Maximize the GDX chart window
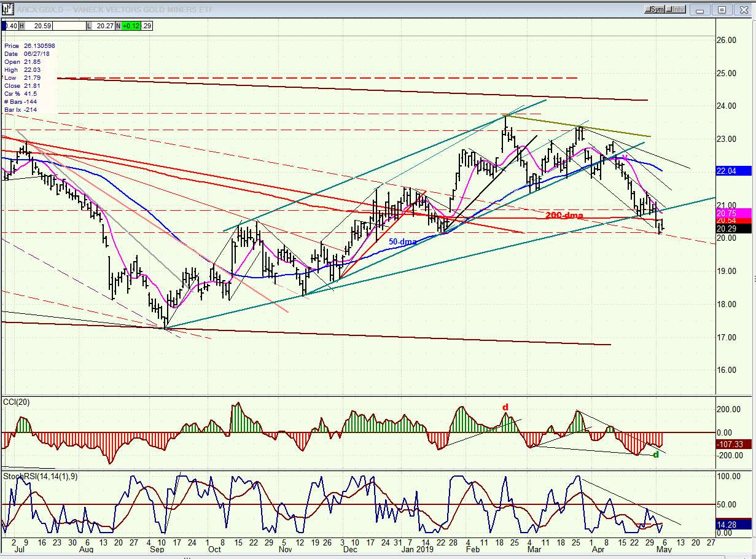756x559 pixels. 722,9
